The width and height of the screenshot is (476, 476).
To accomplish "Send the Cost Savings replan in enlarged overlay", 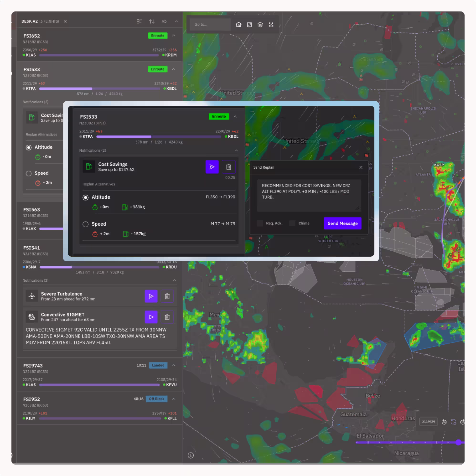I will (212, 167).
